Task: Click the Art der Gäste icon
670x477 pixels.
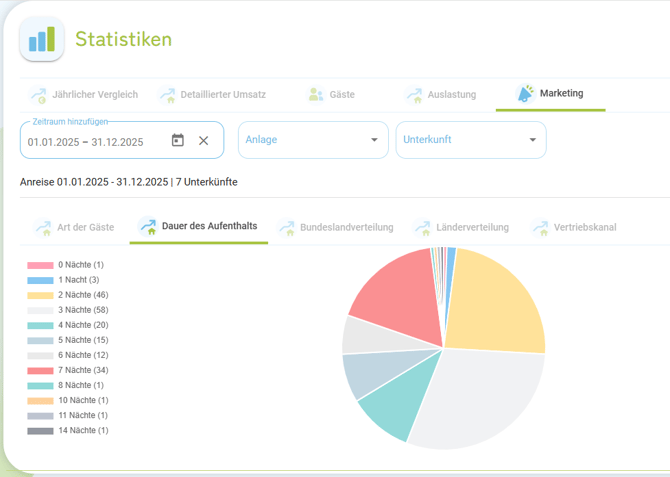Action: click(x=43, y=227)
